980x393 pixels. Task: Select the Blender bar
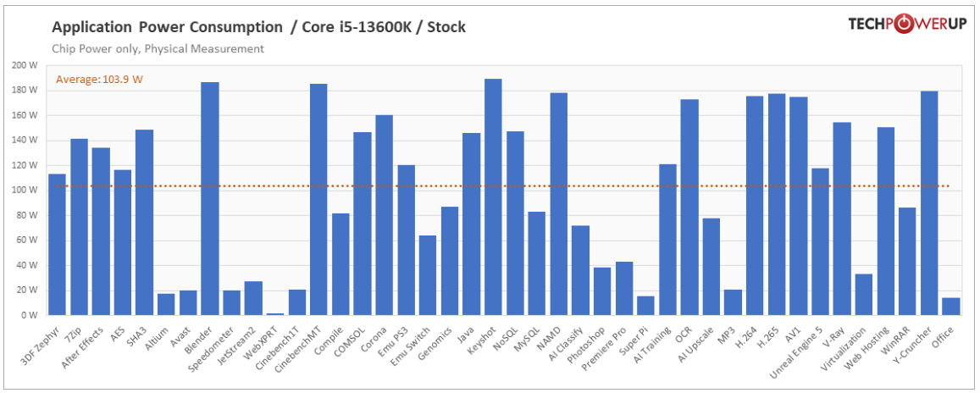[209, 199]
